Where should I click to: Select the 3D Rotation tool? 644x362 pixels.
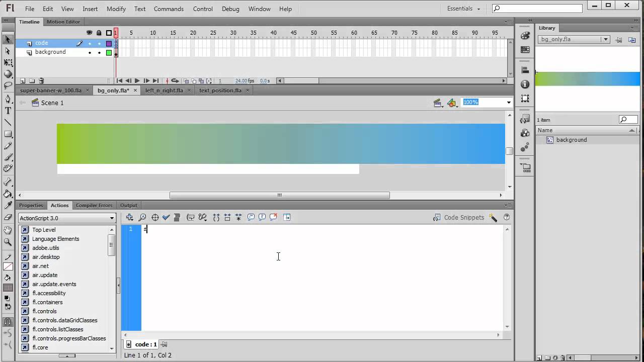click(x=8, y=74)
